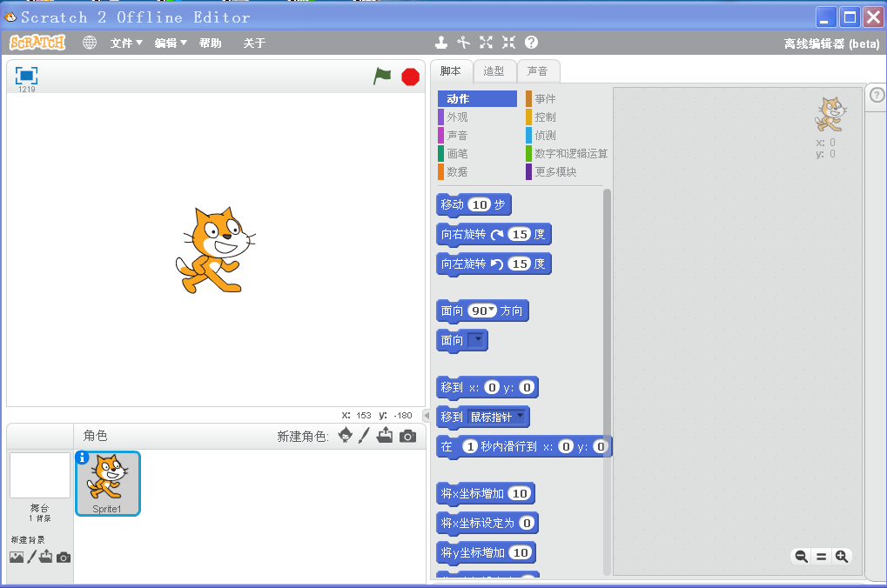Click value field in 将x坐标设定为 block
The image size is (887, 588).
tap(527, 523)
